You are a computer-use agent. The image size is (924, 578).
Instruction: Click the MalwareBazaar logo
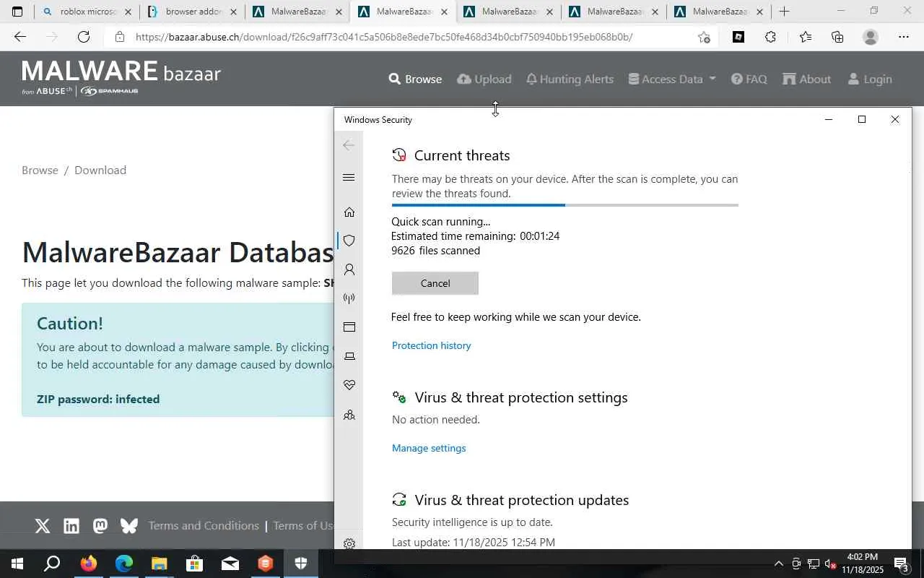click(121, 77)
